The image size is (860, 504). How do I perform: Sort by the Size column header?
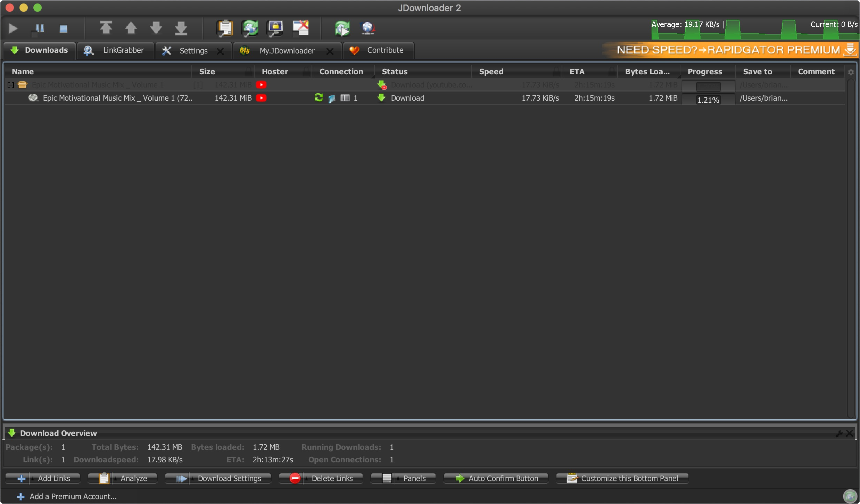point(223,72)
